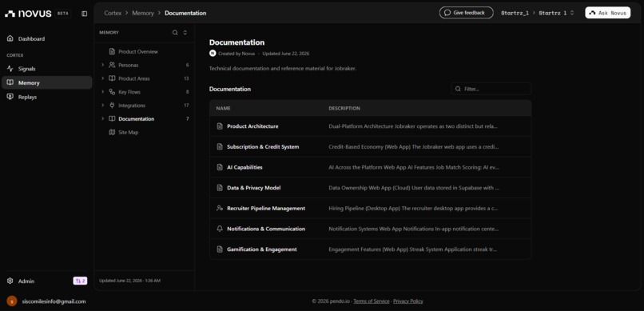Screen dimensions: 644x311
Task: Open the Recruiter Pipeline Management row name
Action: tap(266, 209)
